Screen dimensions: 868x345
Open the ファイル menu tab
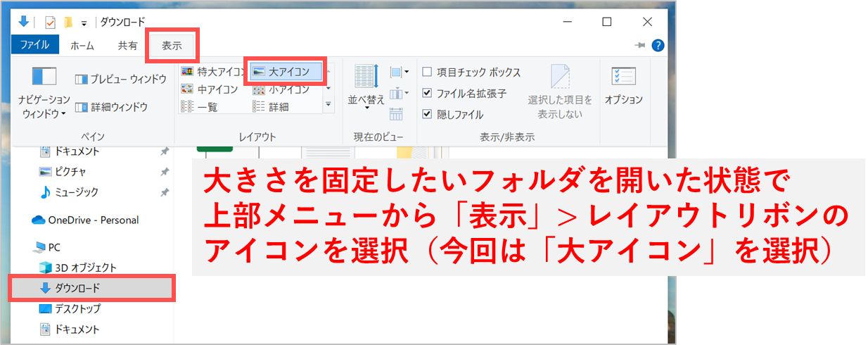(x=34, y=45)
